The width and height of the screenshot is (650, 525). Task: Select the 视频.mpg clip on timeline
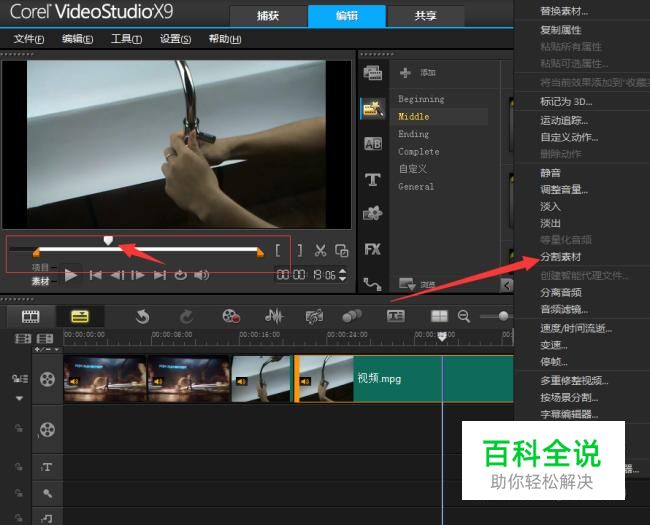[403, 379]
